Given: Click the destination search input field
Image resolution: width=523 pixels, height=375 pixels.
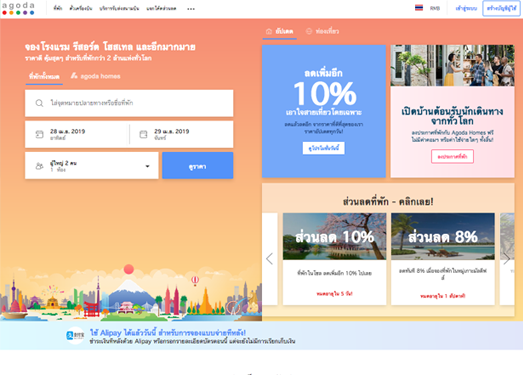Looking at the screenshot, I should pos(129,103).
